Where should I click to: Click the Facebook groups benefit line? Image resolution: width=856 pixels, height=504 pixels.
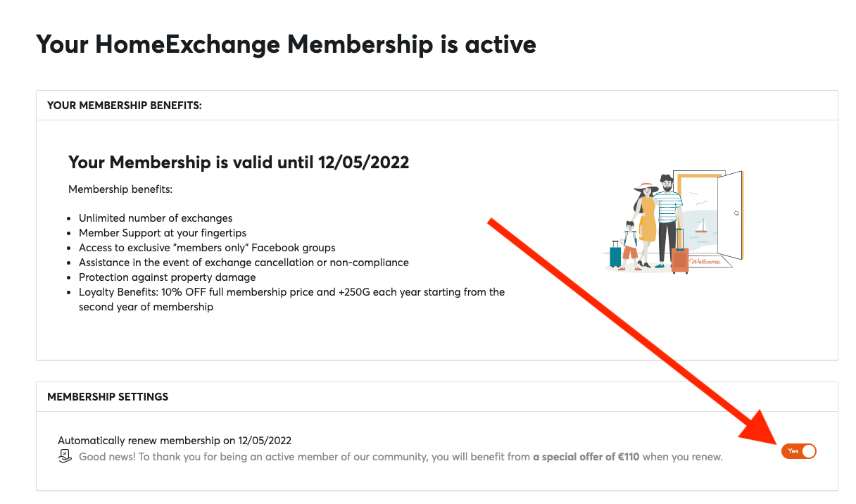(x=207, y=248)
